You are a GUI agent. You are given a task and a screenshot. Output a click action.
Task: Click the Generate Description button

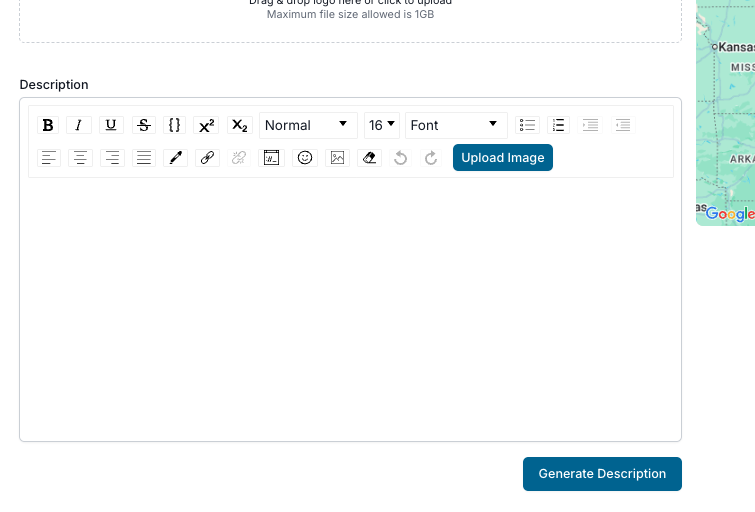(x=602, y=474)
